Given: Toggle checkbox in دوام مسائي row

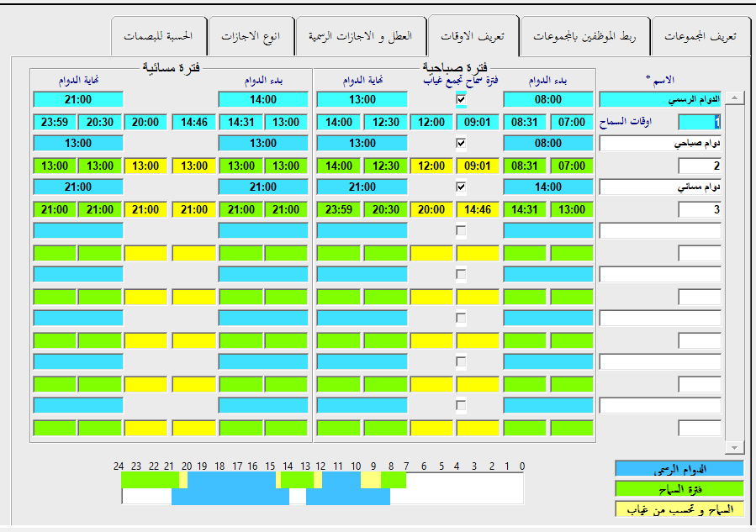Looking at the screenshot, I should pyautogui.click(x=461, y=187).
